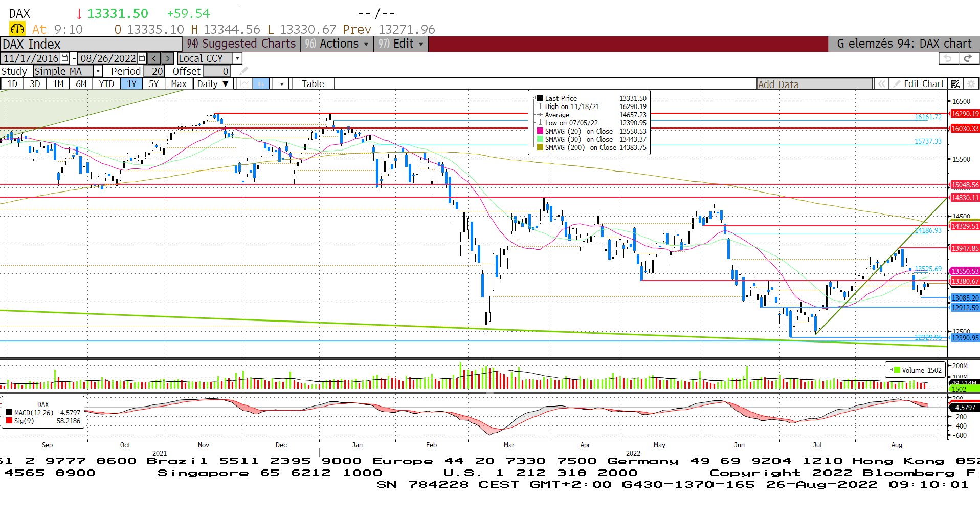
Task: Toggle the Volume legend box
Action: 890,370
